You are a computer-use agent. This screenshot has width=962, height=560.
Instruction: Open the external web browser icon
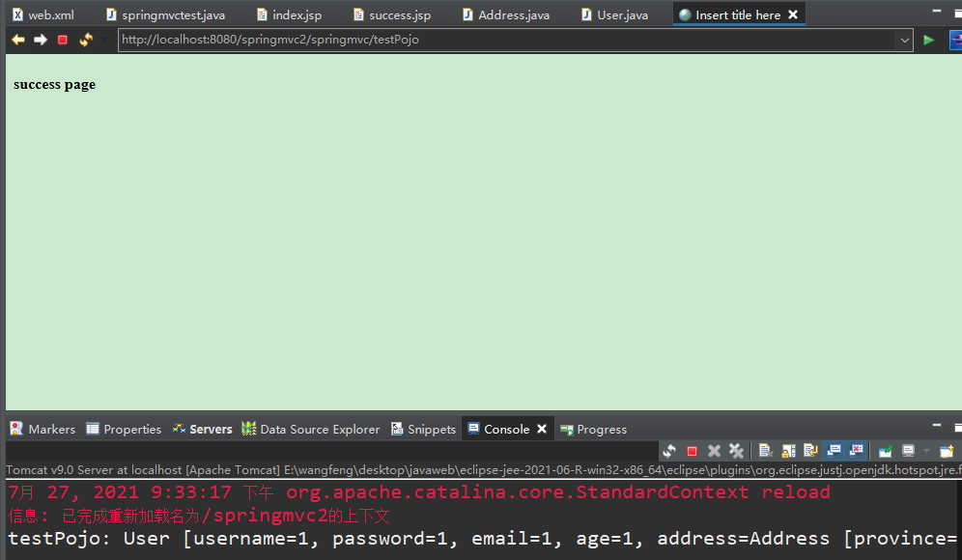click(x=956, y=40)
